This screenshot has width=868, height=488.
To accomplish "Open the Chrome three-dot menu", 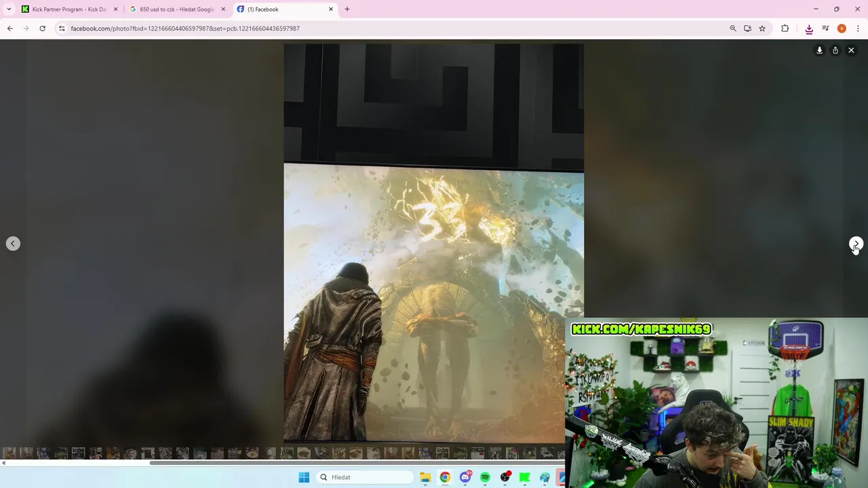I will pyautogui.click(x=858, y=28).
